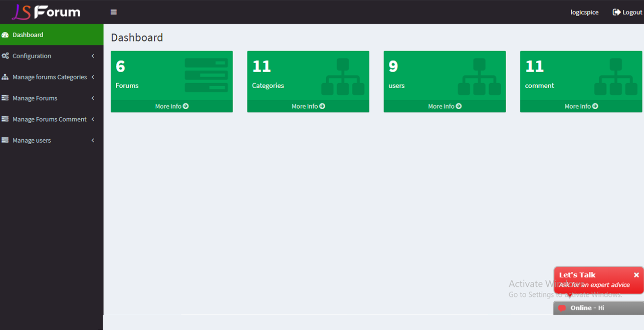Close the Let's Talk popup
Image resolution: width=644 pixels, height=330 pixels.
(636, 275)
